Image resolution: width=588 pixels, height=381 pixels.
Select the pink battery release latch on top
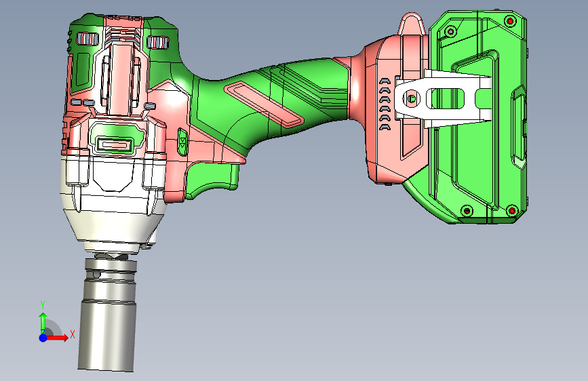(412, 25)
